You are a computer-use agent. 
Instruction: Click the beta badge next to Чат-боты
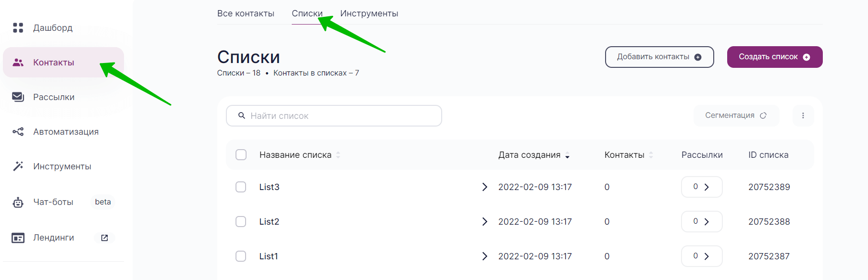(x=103, y=202)
